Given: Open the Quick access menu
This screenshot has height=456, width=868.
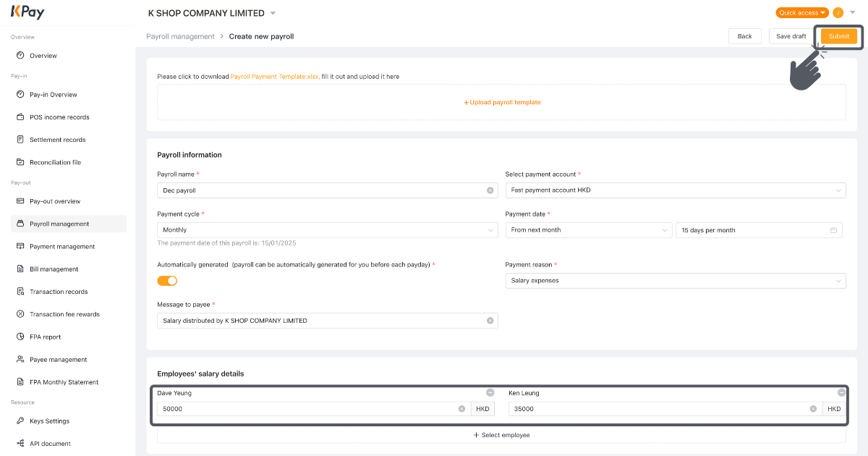Looking at the screenshot, I should 801,12.
